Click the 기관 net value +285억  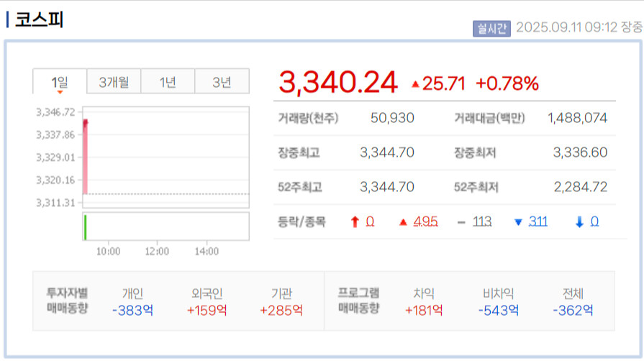coord(281,311)
